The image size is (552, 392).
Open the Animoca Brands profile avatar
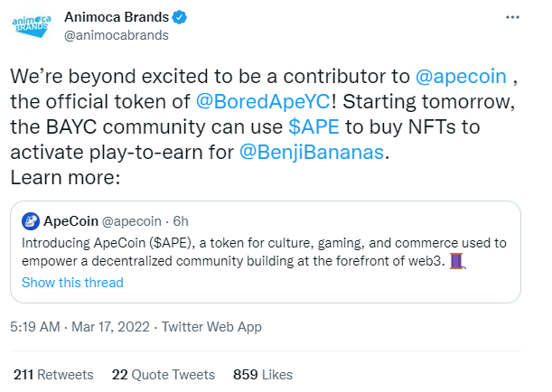pyautogui.click(x=32, y=26)
